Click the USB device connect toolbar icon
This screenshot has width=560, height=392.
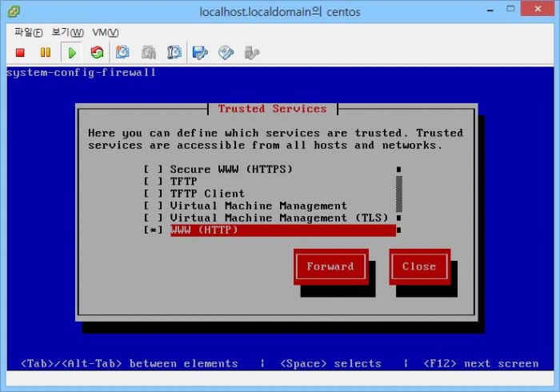click(252, 53)
